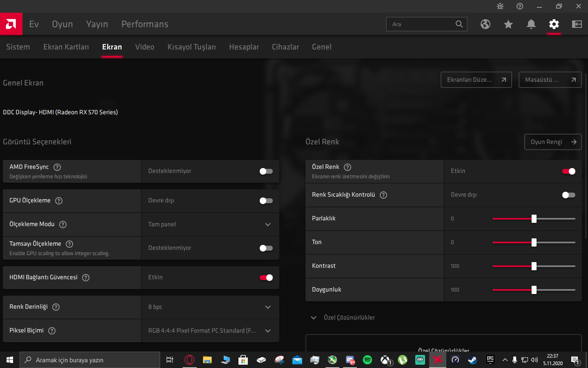This screenshot has width=588, height=368.
Task: Open the web browser globe icon
Action: 486,24
